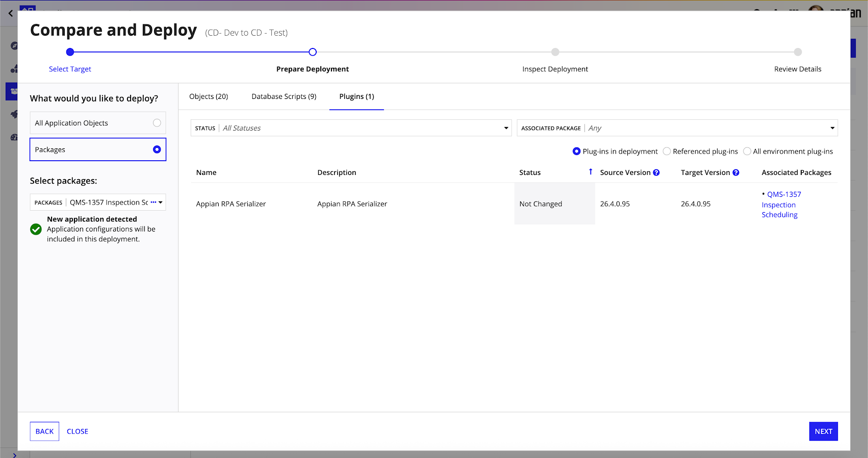The width and height of the screenshot is (868, 458).
Task: Click the sort arrow in Status column
Action: tap(591, 172)
